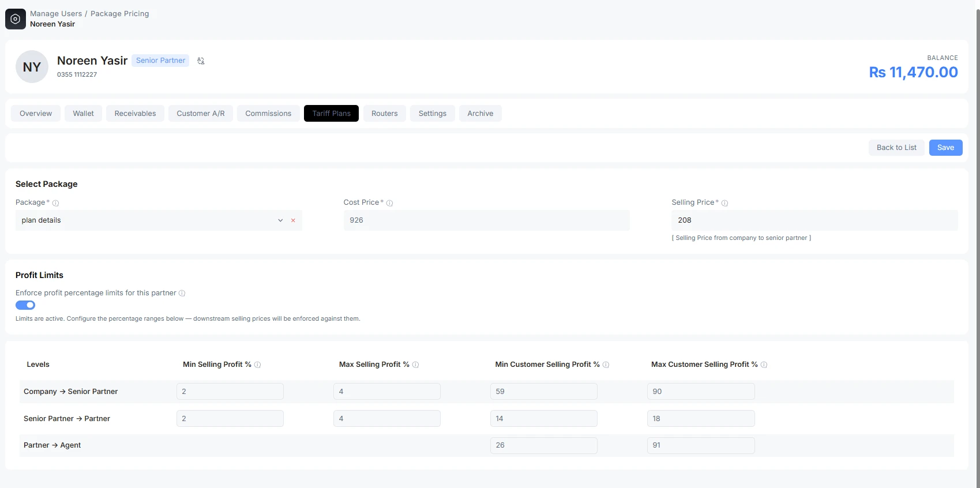The width and height of the screenshot is (980, 488).
Task: Click the Selling Price field showing 208
Action: 814,220
